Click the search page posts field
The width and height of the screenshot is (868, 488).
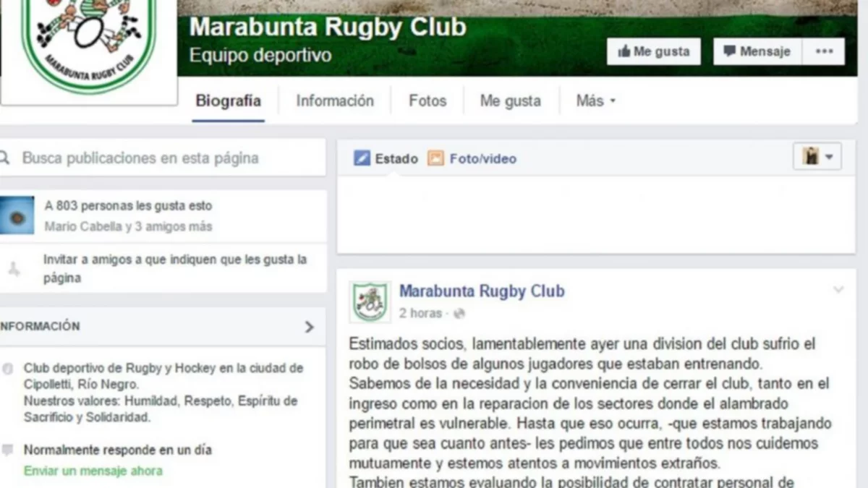[163, 158]
